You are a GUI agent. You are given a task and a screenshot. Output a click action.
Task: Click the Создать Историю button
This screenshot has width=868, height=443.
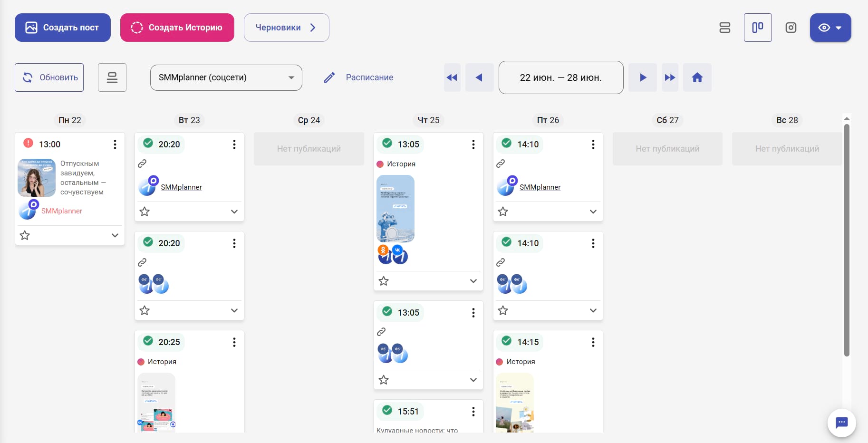pyautogui.click(x=177, y=28)
